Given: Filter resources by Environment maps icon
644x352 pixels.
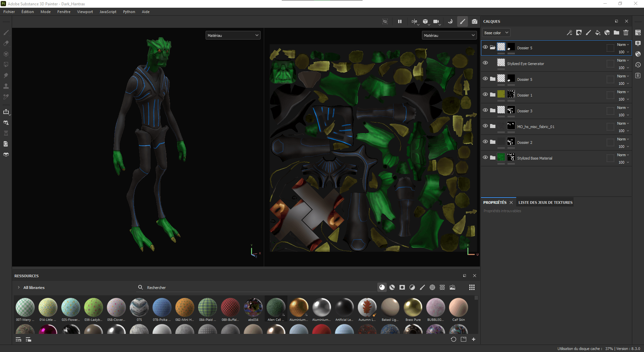Looking at the screenshot, I should point(452,287).
